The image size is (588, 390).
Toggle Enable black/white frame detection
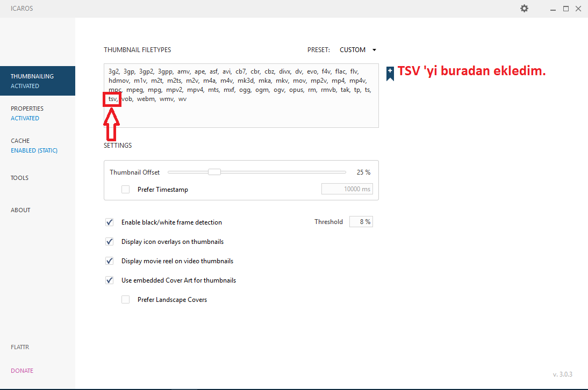point(110,222)
